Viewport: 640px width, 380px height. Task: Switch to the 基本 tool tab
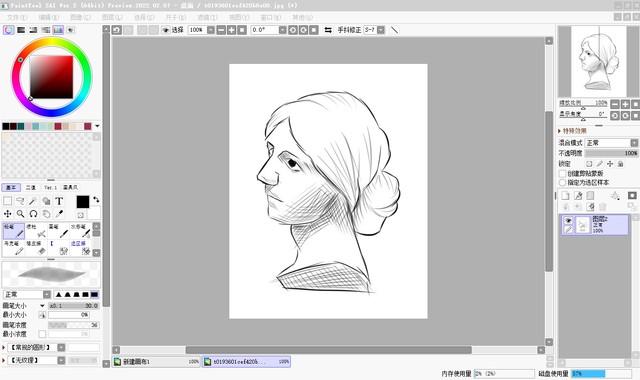(11, 187)
